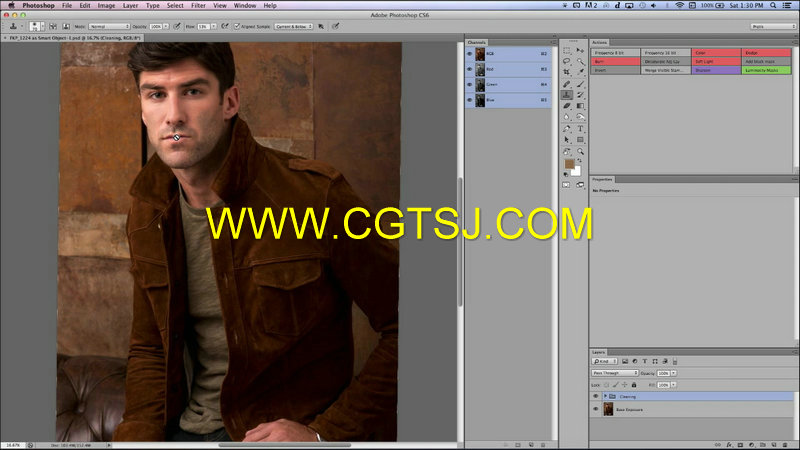Delete layer with trash icon
Screen dimensions: 800x450
(785, 445)
